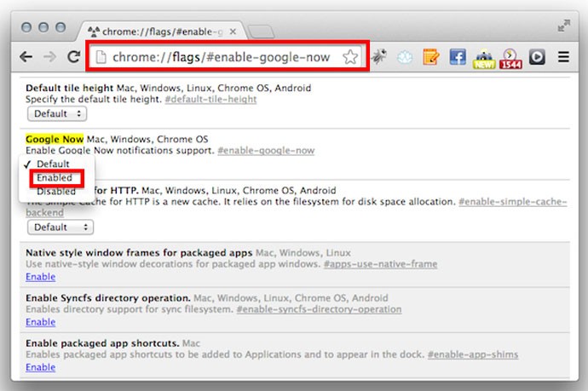Open the #enable-google-now anchor link

pyautogui.click(x=265, y=151)
